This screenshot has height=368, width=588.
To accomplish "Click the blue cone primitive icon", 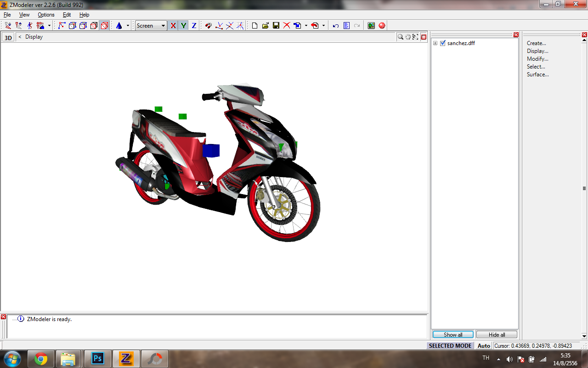I will pyautogui.click(x=119, y=26).
